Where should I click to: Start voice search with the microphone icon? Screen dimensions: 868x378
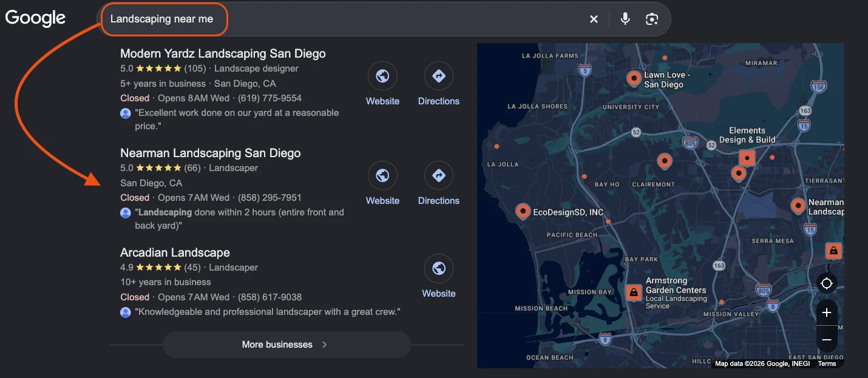(x=625, y=19)
